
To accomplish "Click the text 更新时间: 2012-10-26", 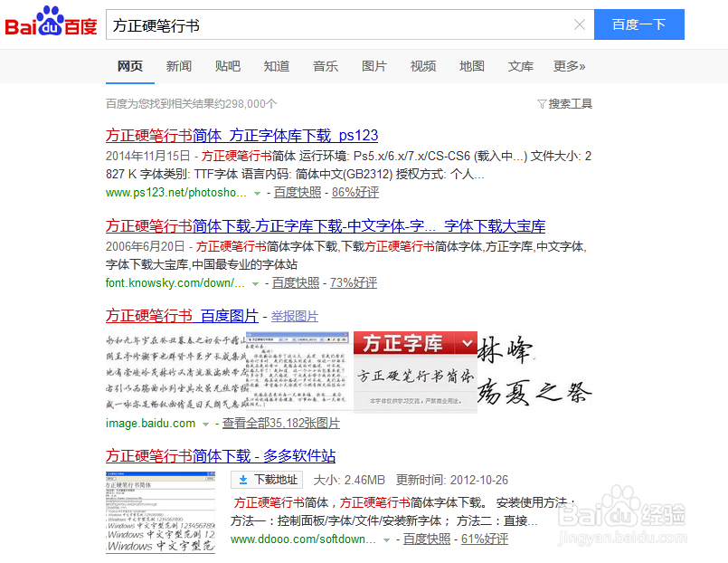I will [x=452, y=480].
